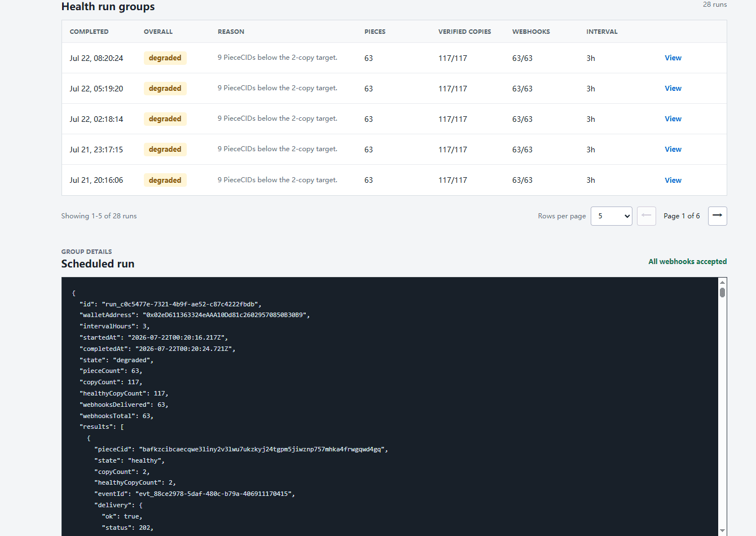Image resolution: width=756 pixels, height=536 pixels.
Task: Click the INTERVAL column header
Action: (601, 32)
